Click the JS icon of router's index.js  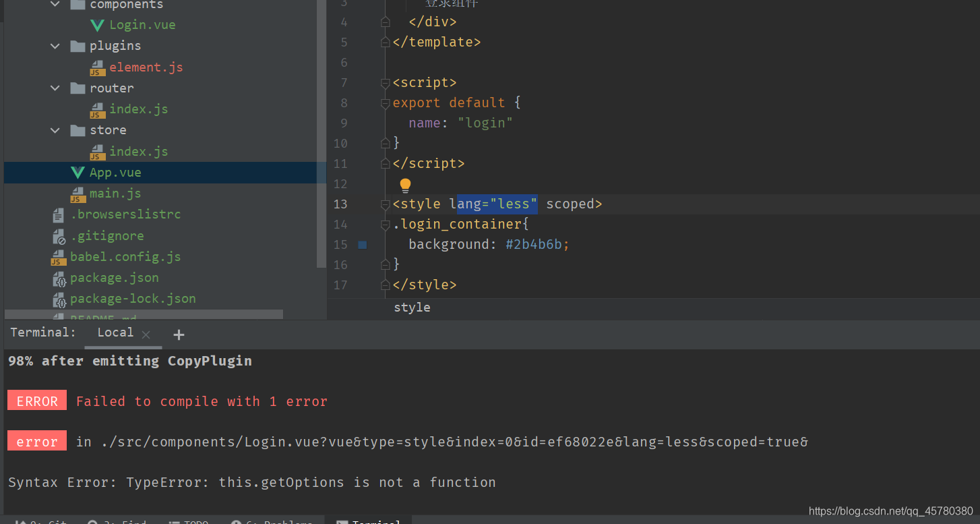pyautogui.click(x=97, y=109)
